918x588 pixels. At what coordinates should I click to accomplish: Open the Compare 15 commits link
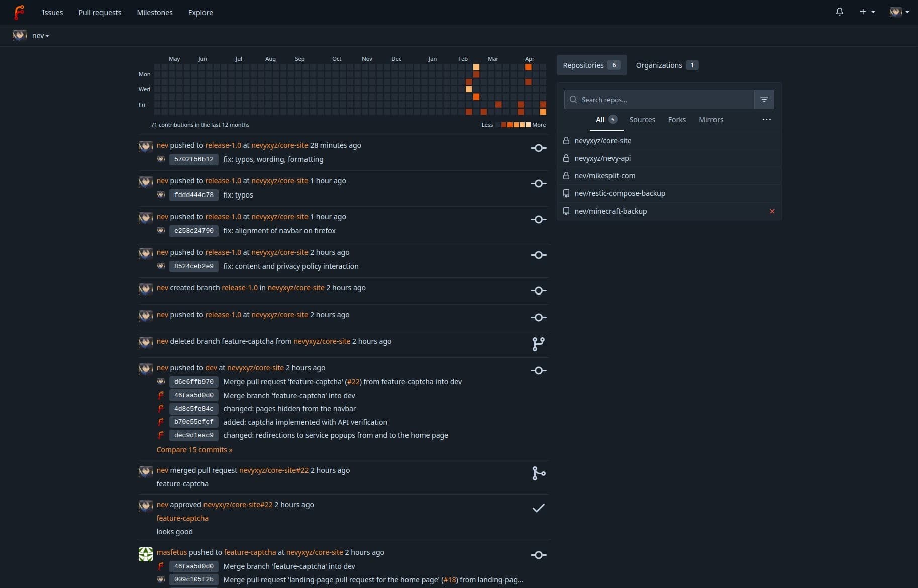coord(194,450)
